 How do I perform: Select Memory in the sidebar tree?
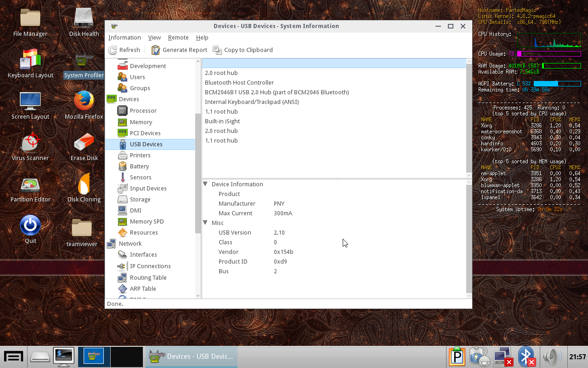pos(141,122)
